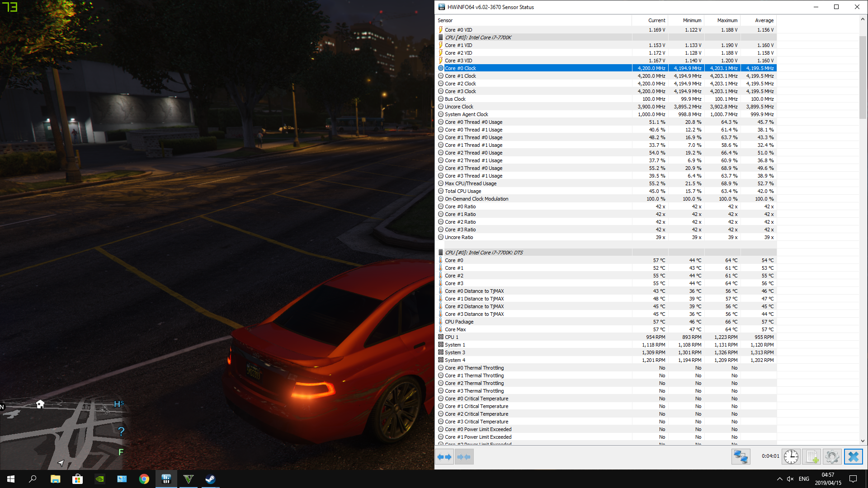Click the GTA V minimap
Screen dimensions: 868x488
tap(62, 434)
